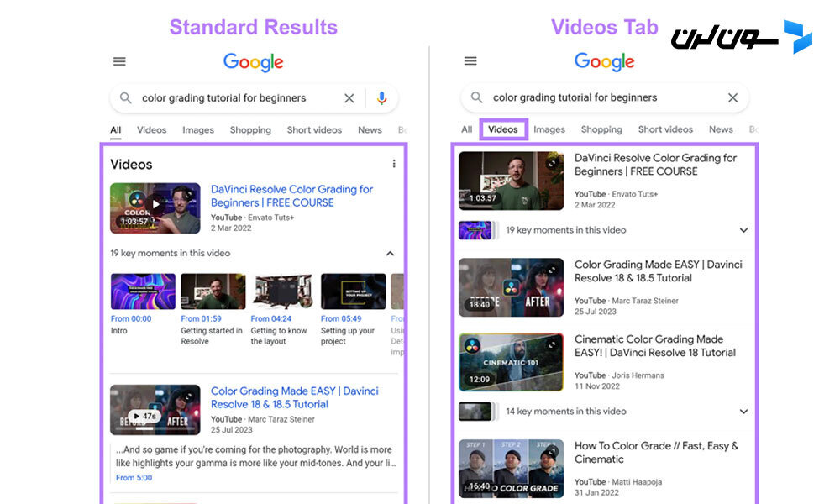Open Color Grading Made EASY title in Videos Tab

click(658, 271)
